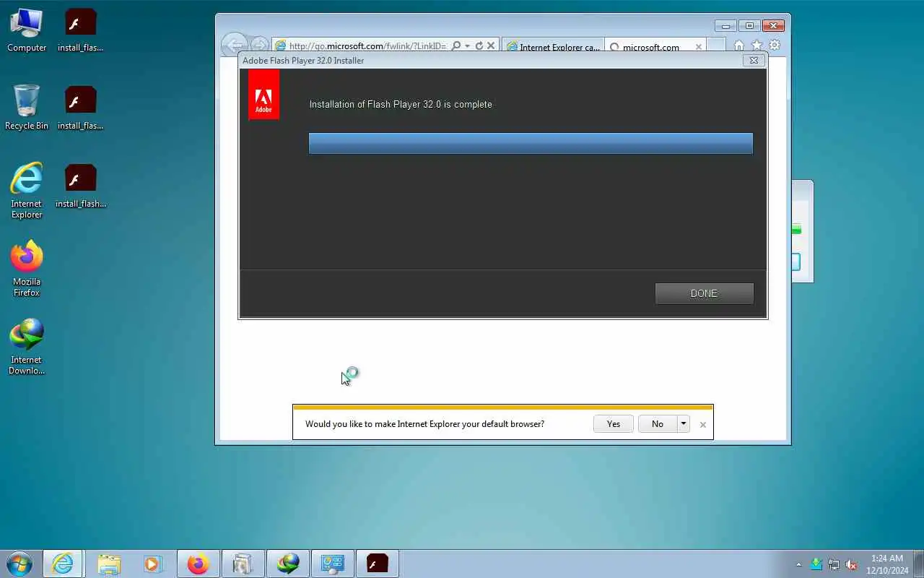The width and height of the screenshot is (924, 578).
Task: Minimize the Internet Explorer window
Action: [x=726, y=25]
